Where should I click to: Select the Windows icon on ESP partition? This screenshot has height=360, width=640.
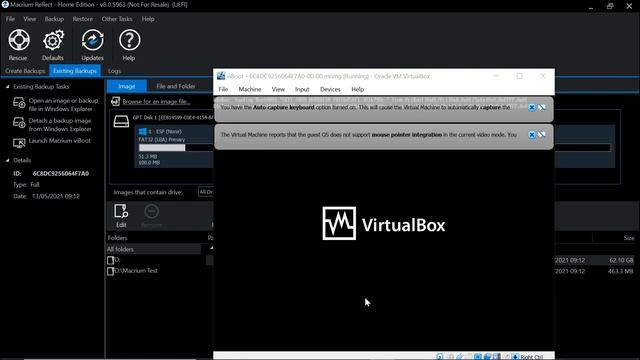(142, 131)
